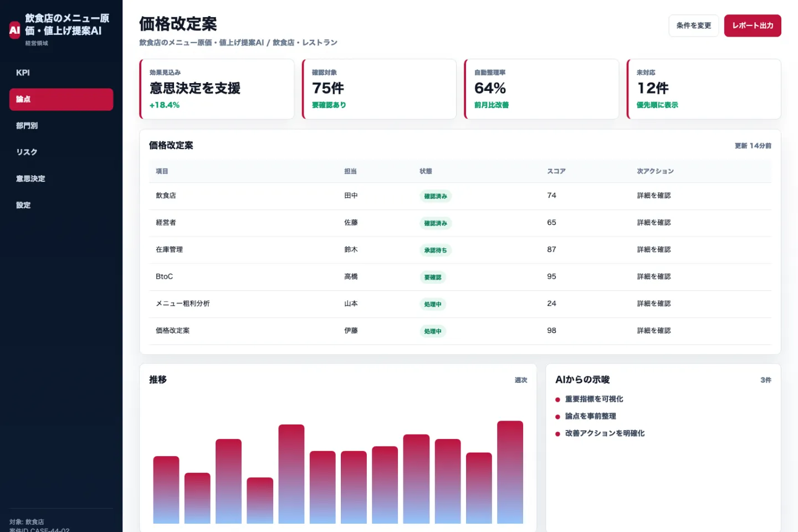Click 詳細を確認 for 経営者 row
This screenshot has width=798, height=532.
654,223
